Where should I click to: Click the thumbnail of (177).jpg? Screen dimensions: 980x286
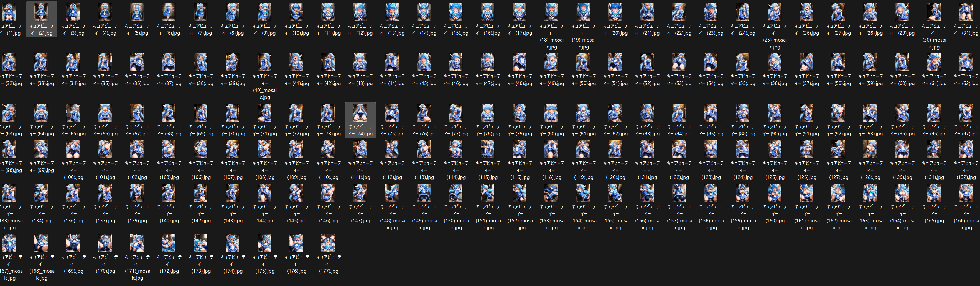[328, 243]
